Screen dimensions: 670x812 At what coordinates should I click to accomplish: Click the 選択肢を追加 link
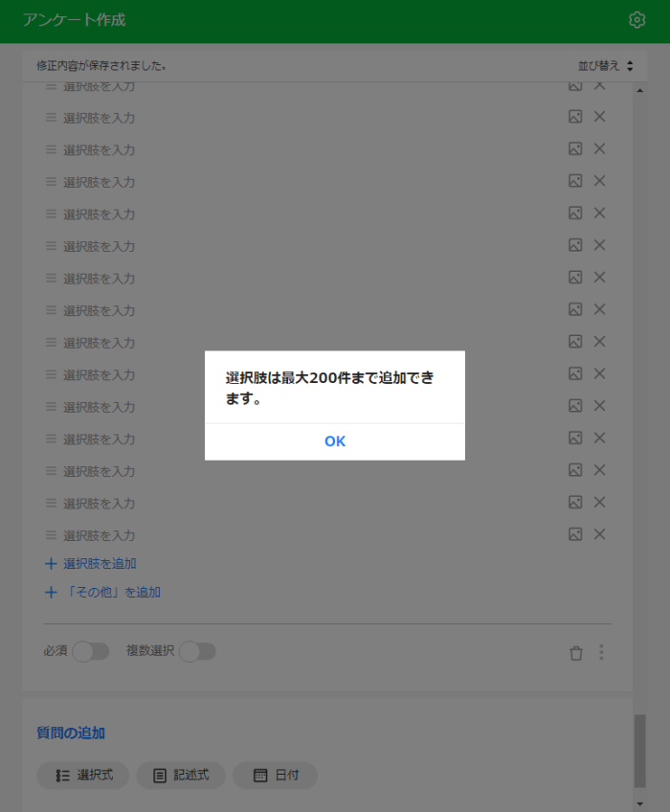[x=100, y=563]
